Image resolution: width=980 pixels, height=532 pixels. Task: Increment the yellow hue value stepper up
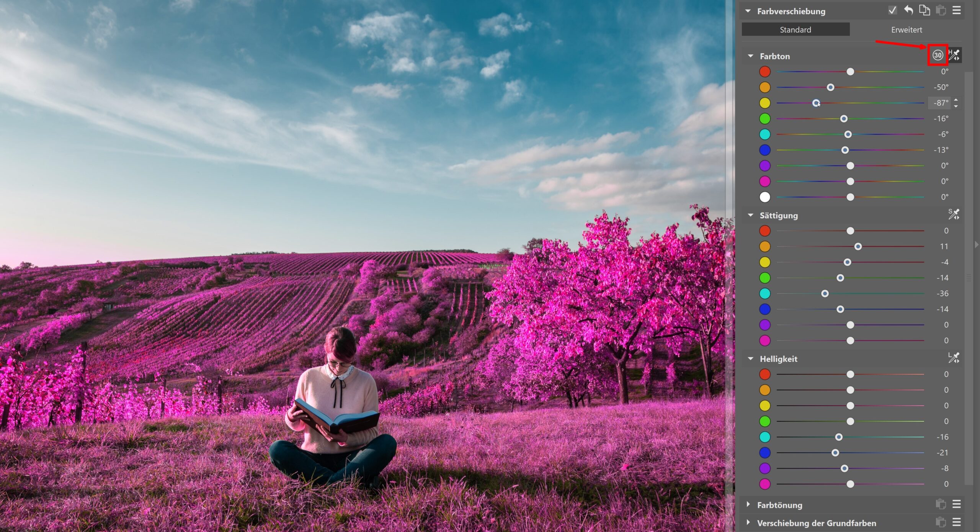tap(956, 100)
